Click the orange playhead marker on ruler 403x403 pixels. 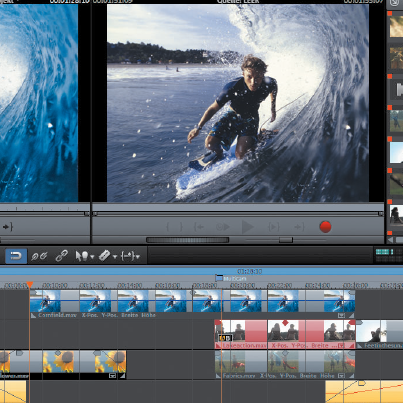click(30, 284)
